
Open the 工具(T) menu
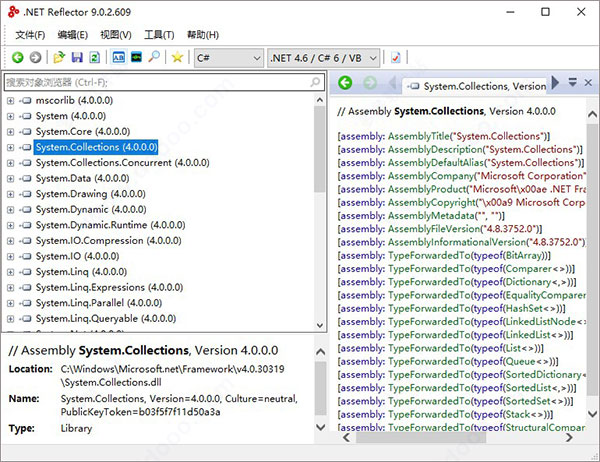pos(158,35)
